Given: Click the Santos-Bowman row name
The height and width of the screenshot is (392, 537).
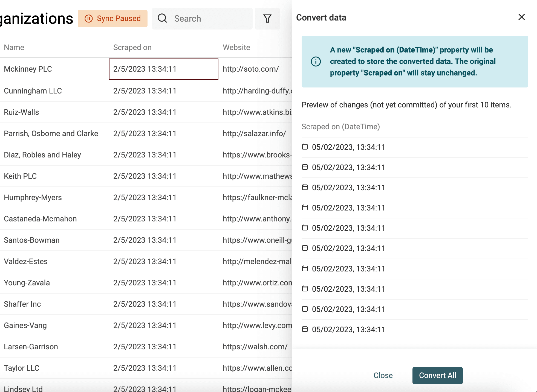Looking at the screenshot, I should pos(32,240).
